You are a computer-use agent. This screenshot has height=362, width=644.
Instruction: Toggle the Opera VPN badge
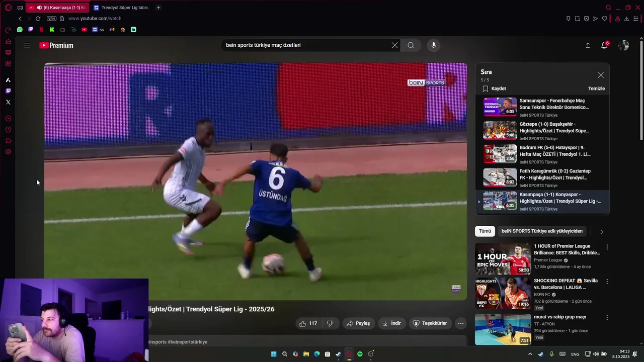point(51,19)
